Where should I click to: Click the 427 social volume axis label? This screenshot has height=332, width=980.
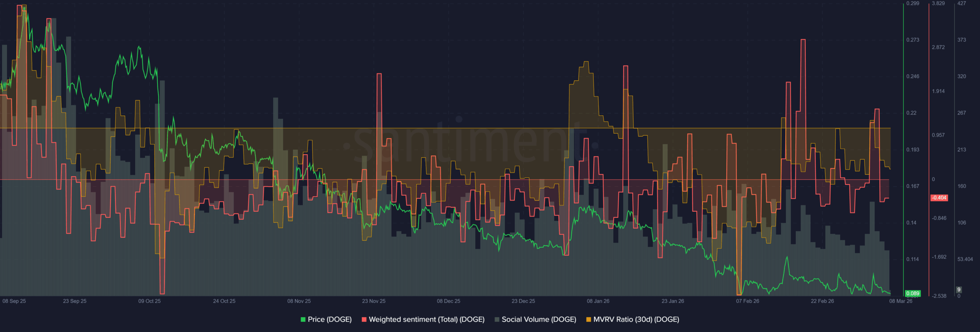[x=962, y=3]
